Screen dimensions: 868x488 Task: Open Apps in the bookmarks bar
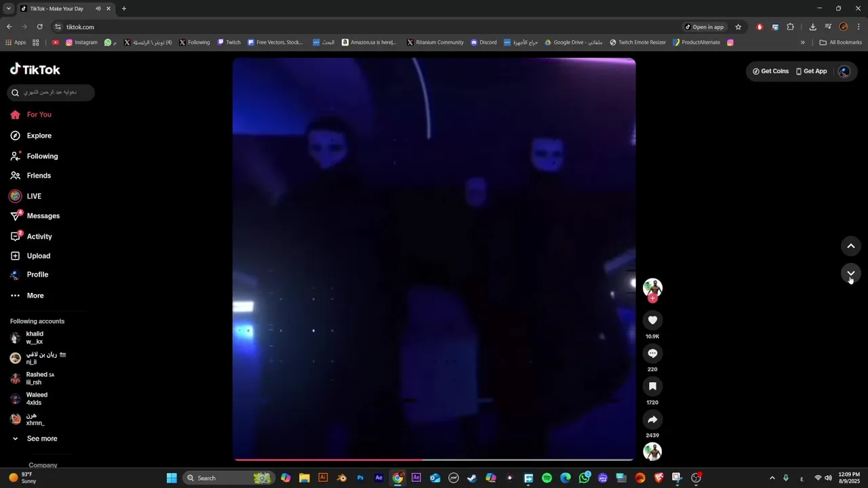(16, 42)
